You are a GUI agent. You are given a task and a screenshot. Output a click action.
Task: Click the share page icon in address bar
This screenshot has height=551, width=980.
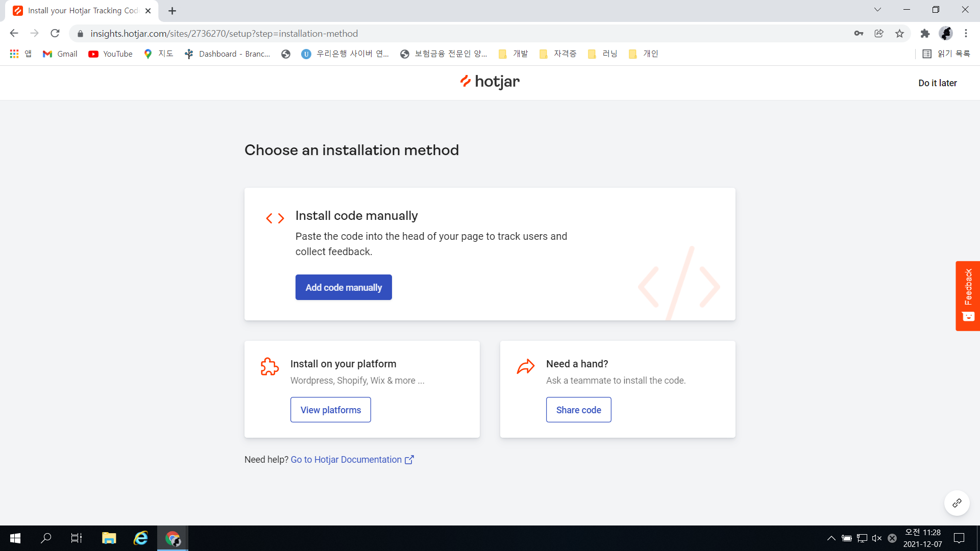[879, 34]
